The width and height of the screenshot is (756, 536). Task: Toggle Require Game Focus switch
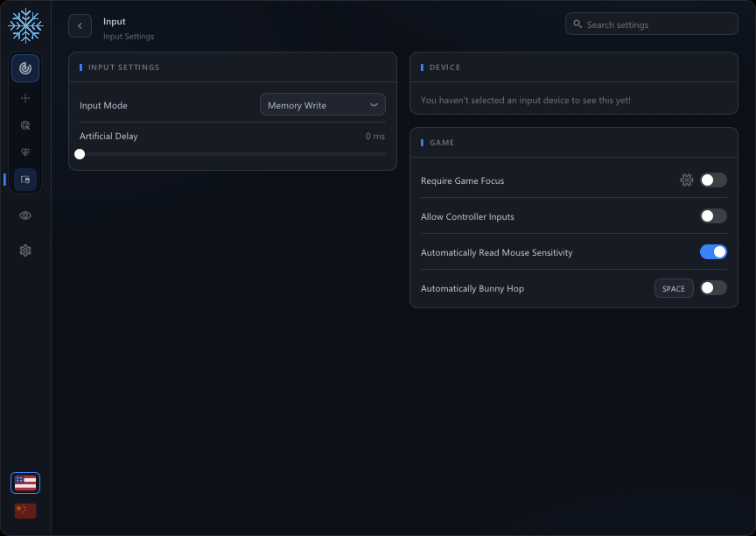(713, 180)
